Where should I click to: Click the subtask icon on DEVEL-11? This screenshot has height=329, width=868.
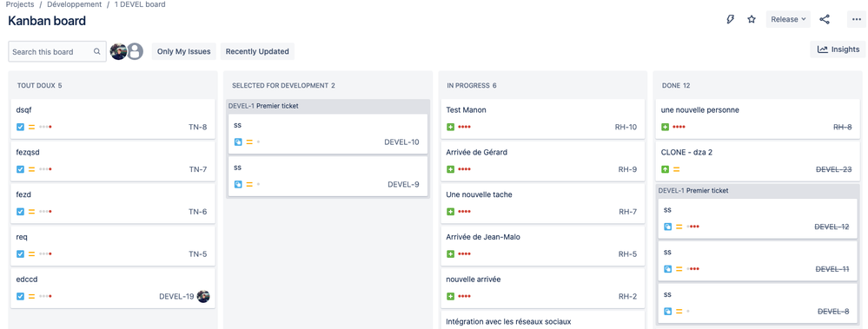click(x=667, y=269)
